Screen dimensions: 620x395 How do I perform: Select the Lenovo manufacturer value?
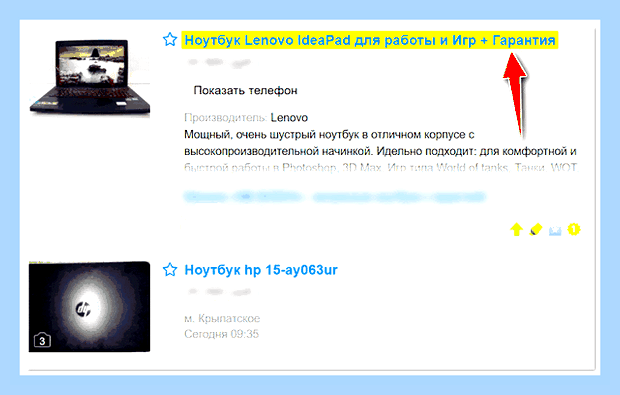[x=289, y=118]
